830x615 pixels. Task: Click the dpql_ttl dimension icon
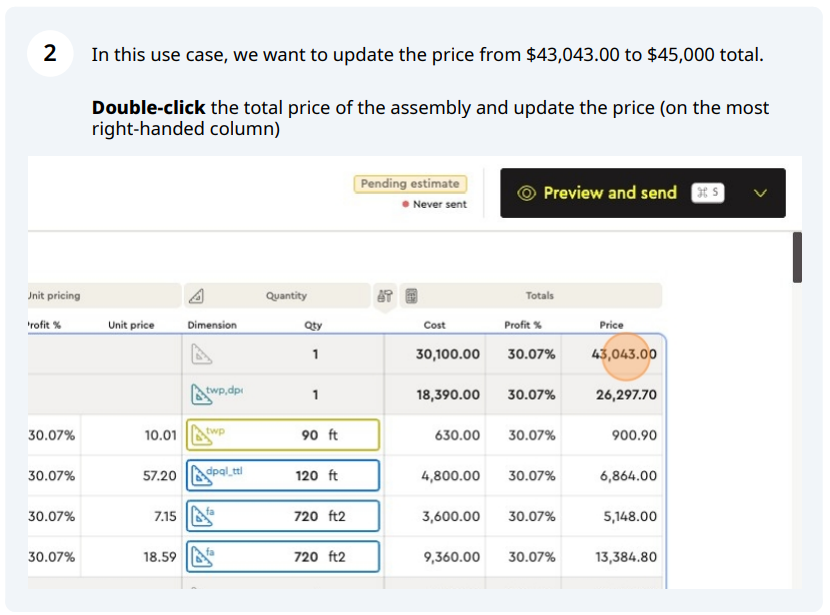point(201,476)
